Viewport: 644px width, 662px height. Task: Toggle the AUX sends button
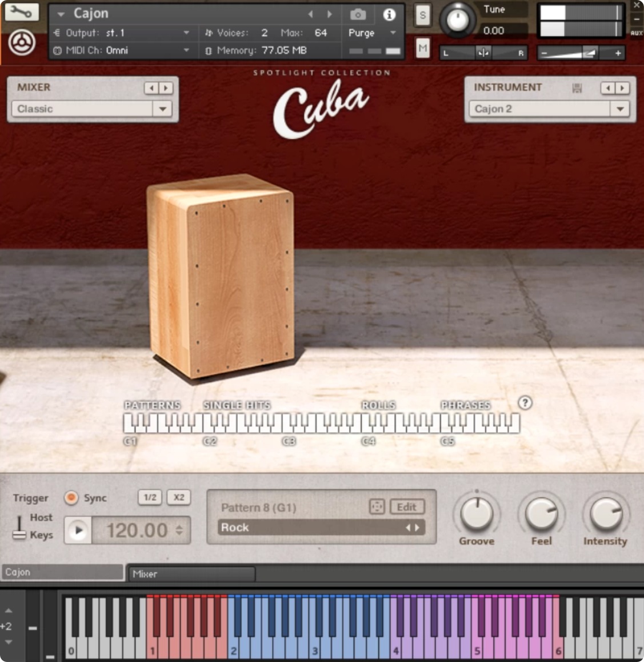[637, 33]
